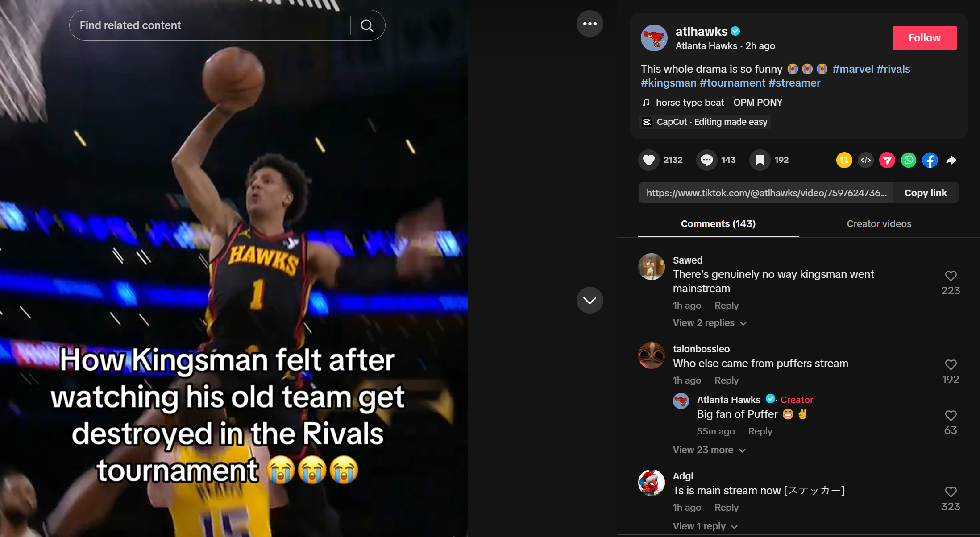Open comments via the speech bubble icon
The width and height of the screenshot is (980, 537).
tap(707, 160)
